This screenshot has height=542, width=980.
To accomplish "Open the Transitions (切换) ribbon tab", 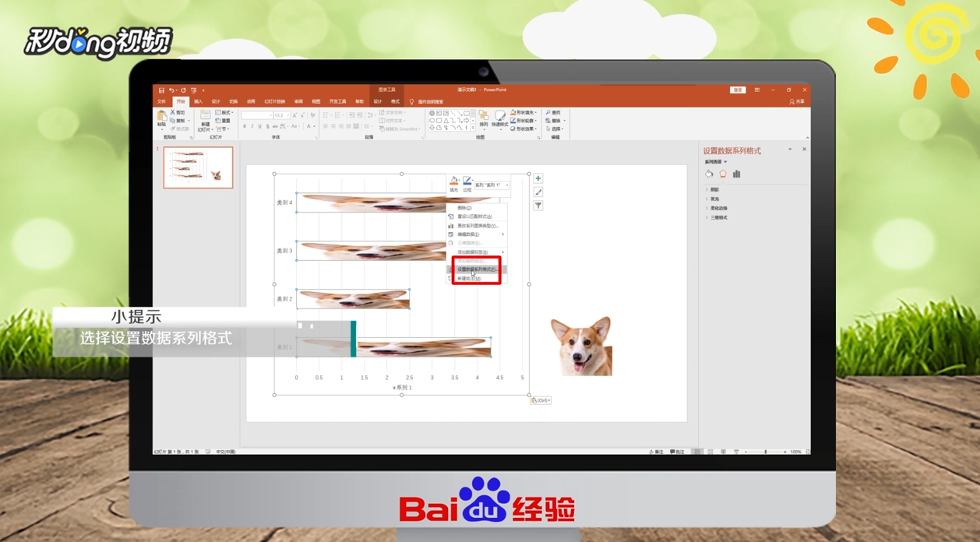I will tap(234, 101).
